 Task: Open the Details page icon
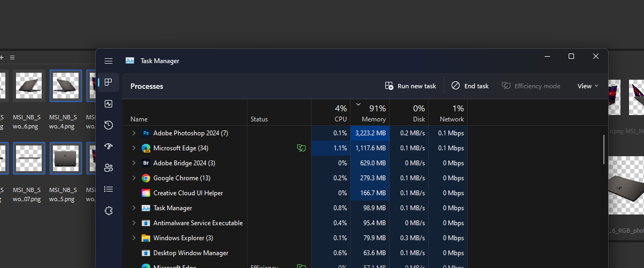pyautogui.click(x=108, y=189)
